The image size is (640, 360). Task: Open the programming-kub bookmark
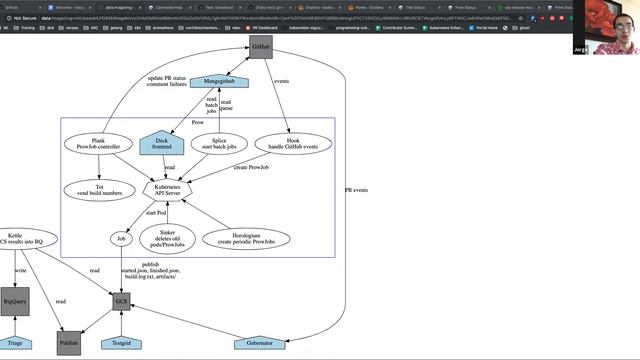[349, 28]
